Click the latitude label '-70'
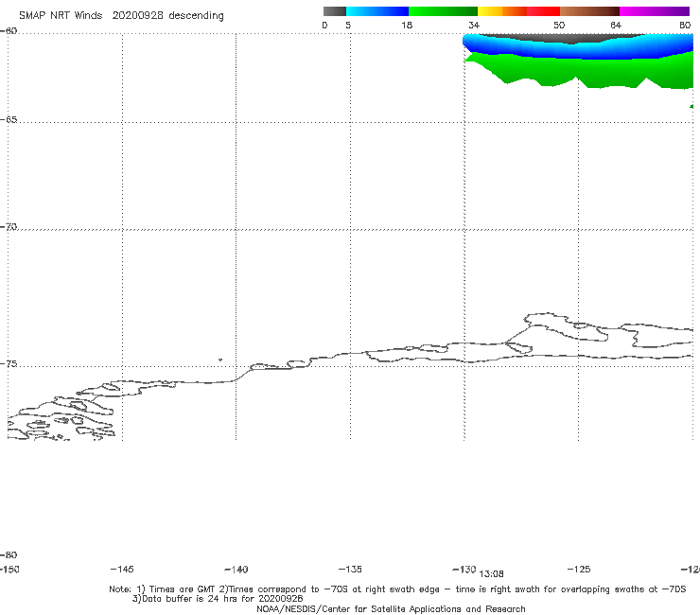This screenshot has width=700, height=615. pyautogui.click(x=9, y=227)
